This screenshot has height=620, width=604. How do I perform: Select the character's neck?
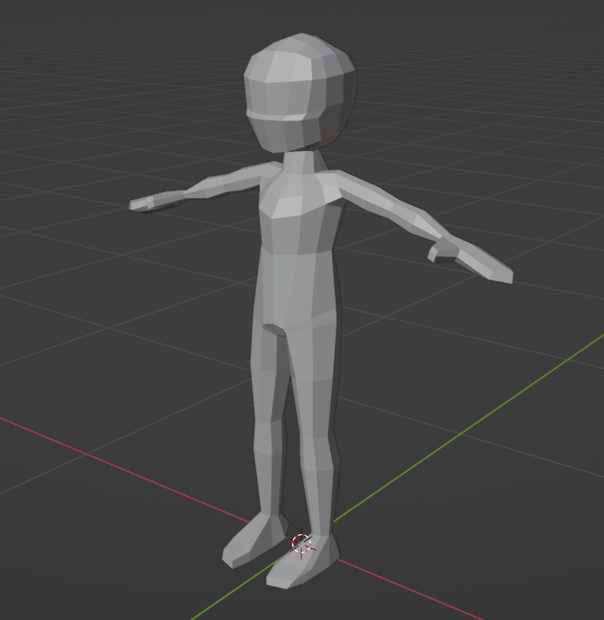[x=302, y=163]
